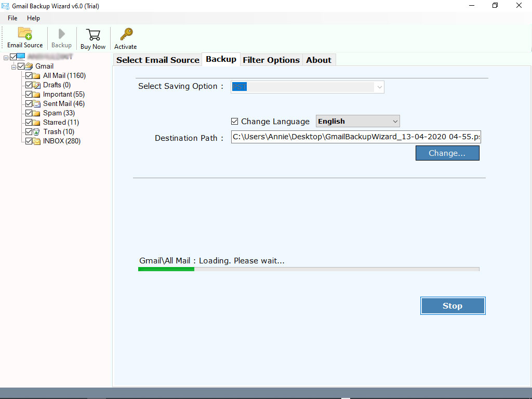This screenshot has height=399, width=532.
Task: Click the Important folder icon
Action: click(x=37, y=95)
